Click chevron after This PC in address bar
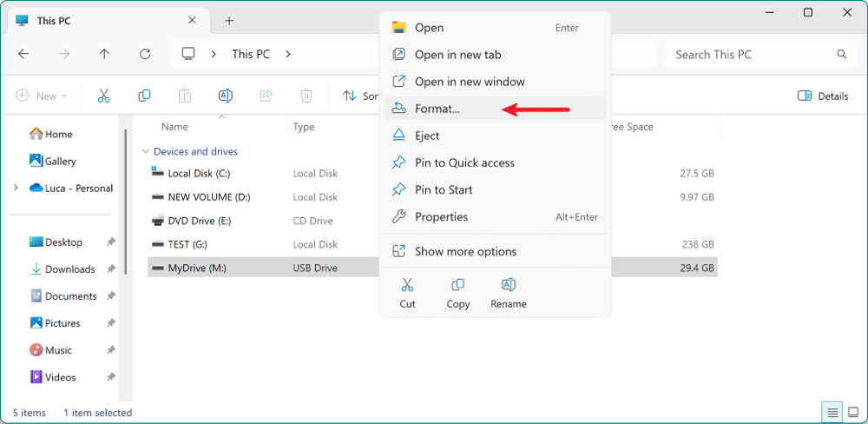Screen dimensions: 868x424 coord(287,55)
